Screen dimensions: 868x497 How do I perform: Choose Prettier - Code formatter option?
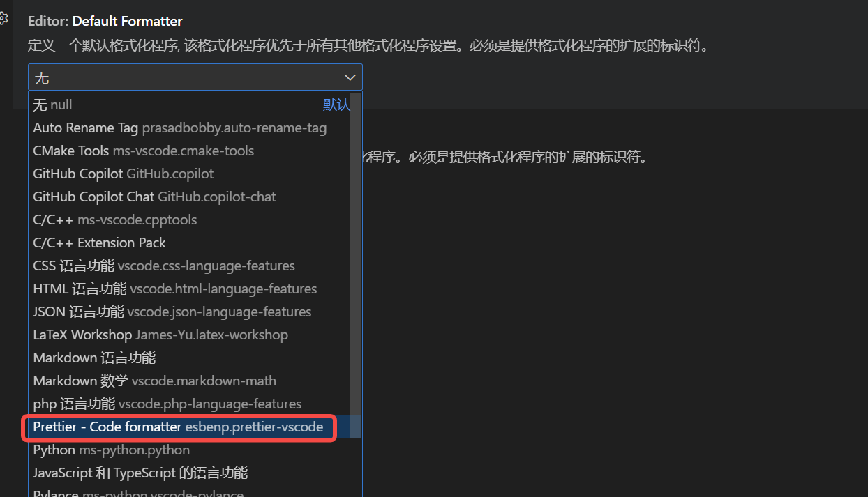[x=190, y=427]
